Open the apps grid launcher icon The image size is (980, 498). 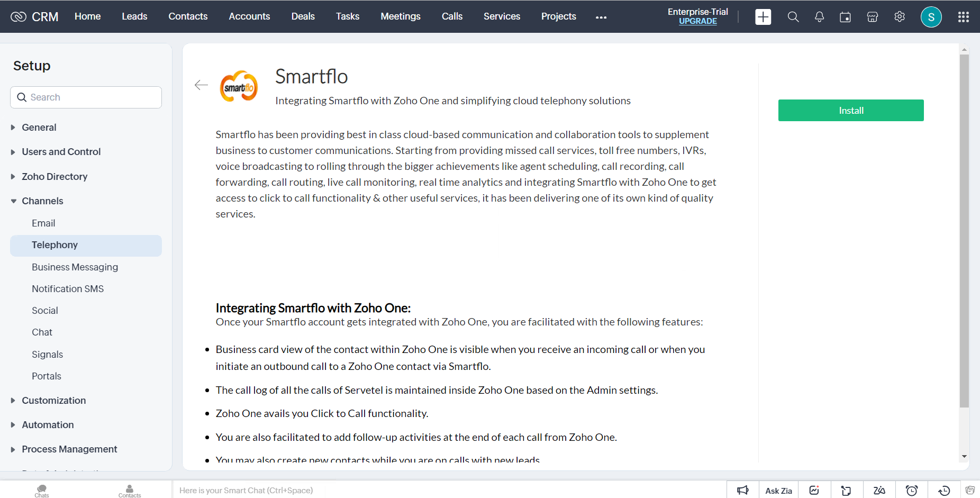[963, 17]
